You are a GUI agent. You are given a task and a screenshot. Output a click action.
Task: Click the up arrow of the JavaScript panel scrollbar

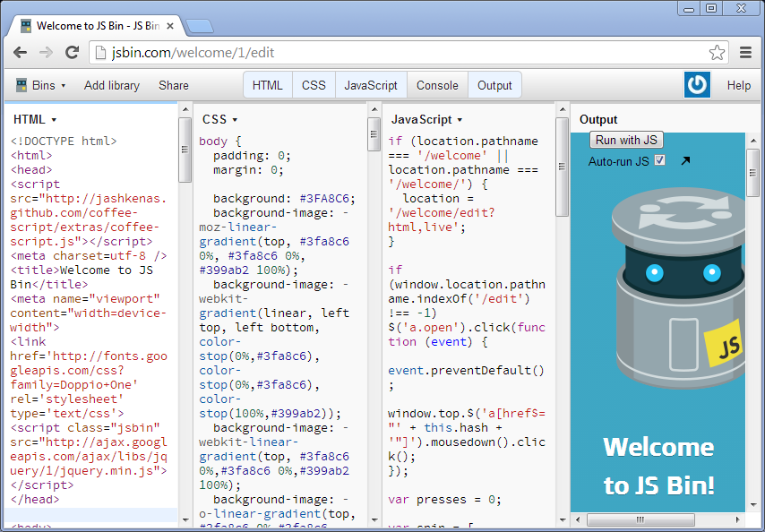coord(562,109)
